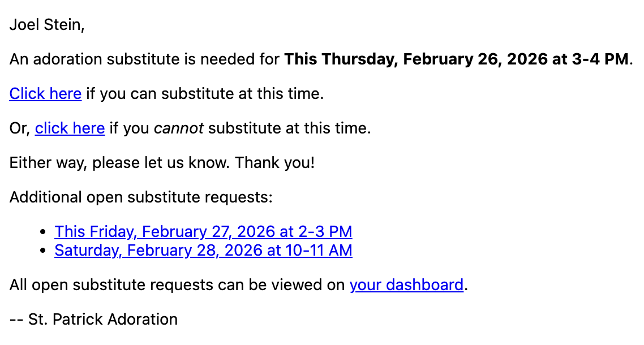Click the "An adoration substitute is needed for" text
Image resolution: width=644 pixels, height=345 pixels.
pos(144,59)
